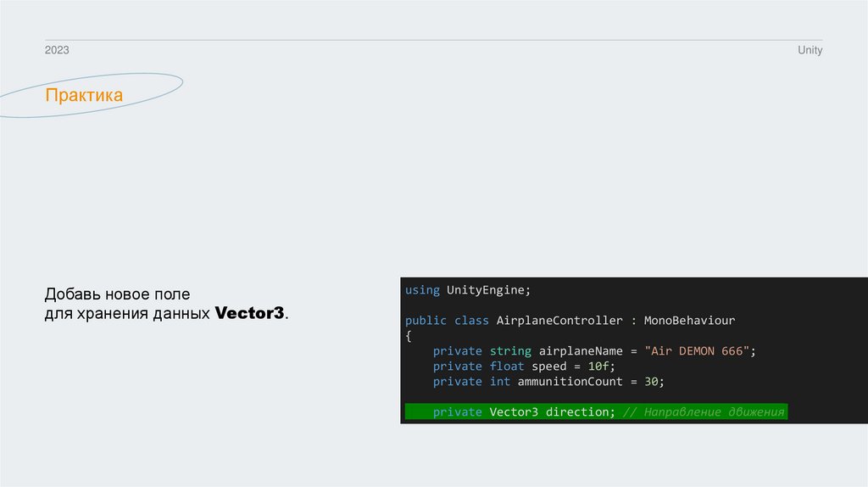This screenshot has height=487, width=868.
Task: Click "MonoBehaviour" in the class declaration
Action: pos(689,321)
